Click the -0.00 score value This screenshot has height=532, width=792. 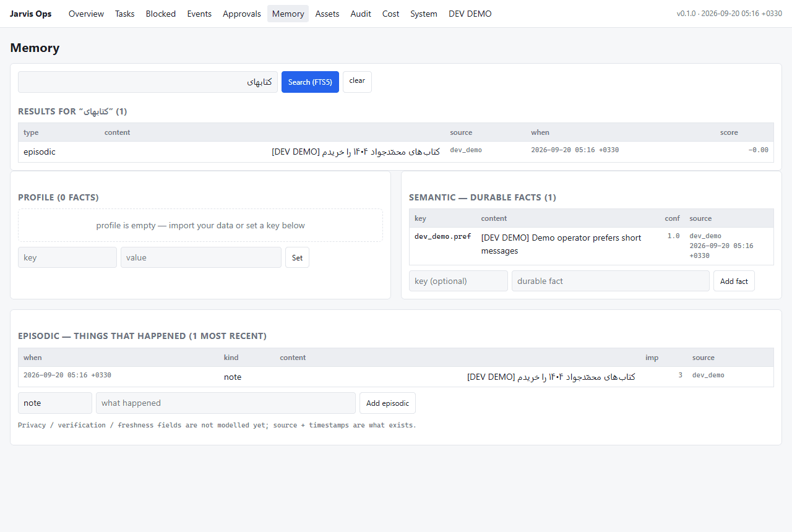click(758, 150)
